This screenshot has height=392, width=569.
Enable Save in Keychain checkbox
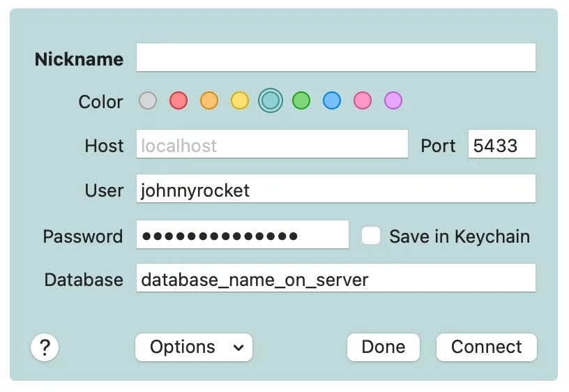tap(371, 236)
